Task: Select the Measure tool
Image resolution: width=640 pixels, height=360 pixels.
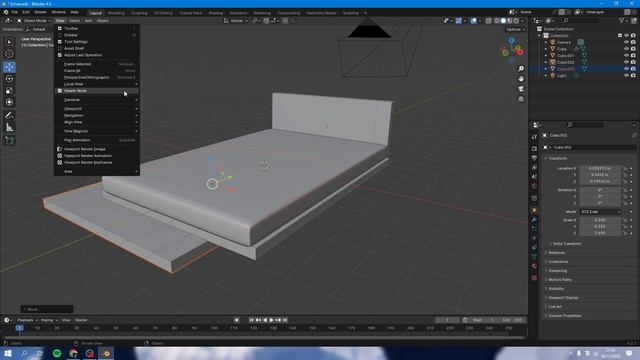Action: click(9, 128)
